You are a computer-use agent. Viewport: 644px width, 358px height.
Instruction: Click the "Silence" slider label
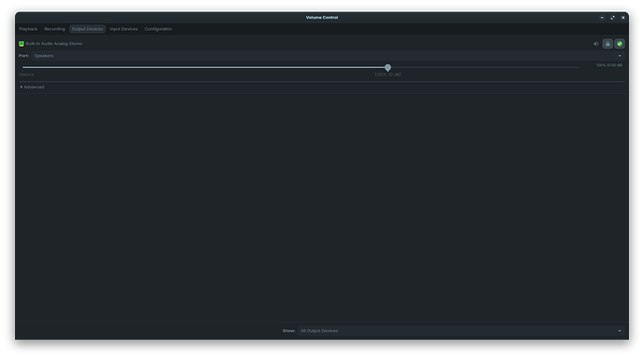point(26,75)
